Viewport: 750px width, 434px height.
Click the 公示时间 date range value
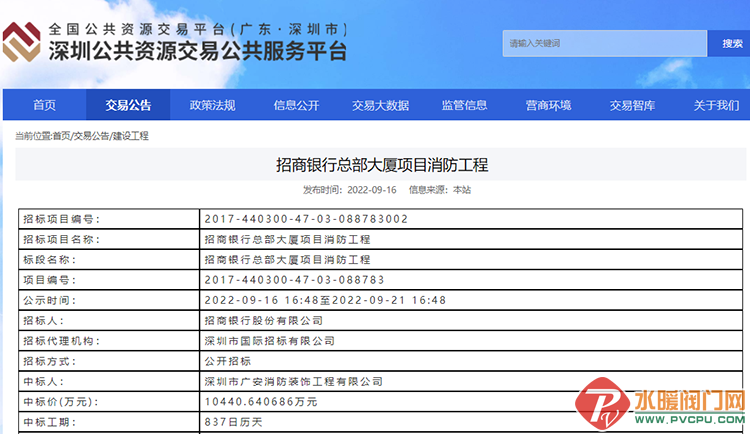click(x=325, y=300)
